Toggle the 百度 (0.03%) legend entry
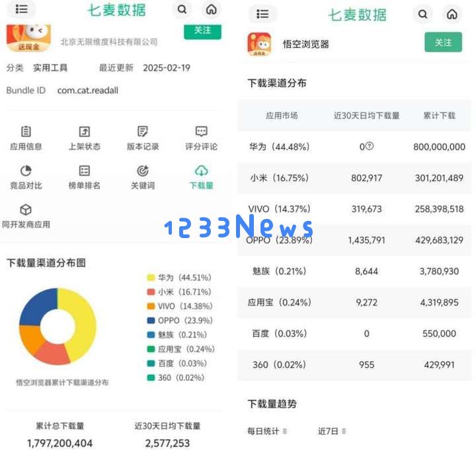The width and height of the screenshot is (476, 453). coord(177,363)
